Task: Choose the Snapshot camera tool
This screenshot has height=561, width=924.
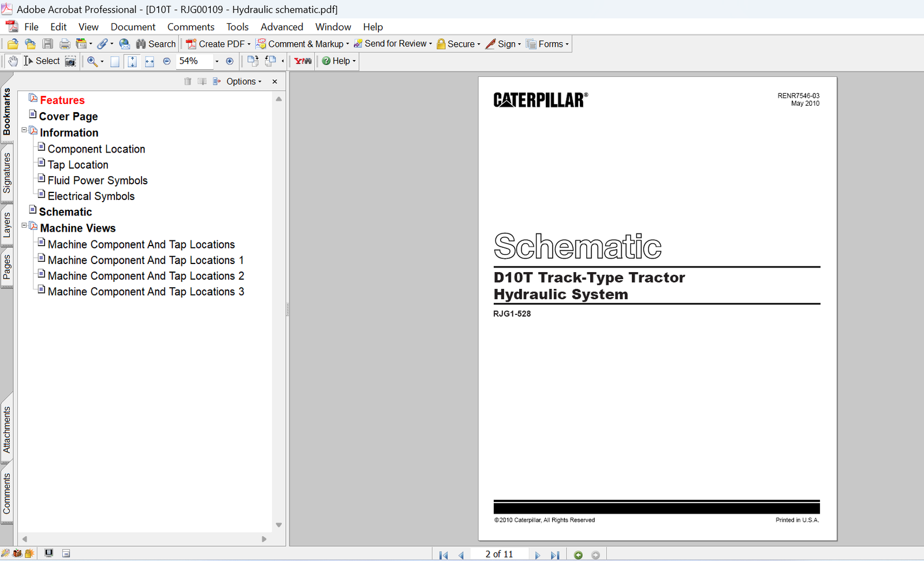Action: tap(70, 61)
